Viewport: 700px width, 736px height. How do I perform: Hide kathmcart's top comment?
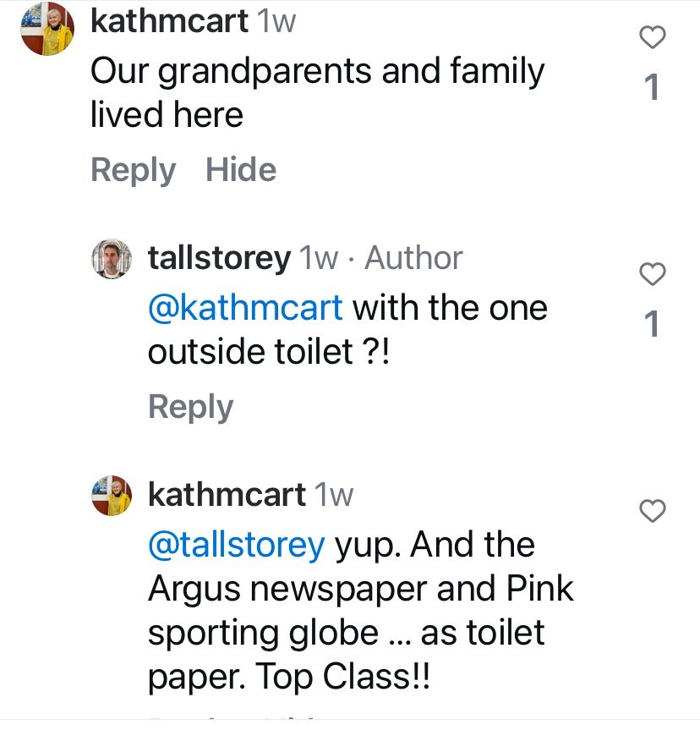click(x=241, y=170)
